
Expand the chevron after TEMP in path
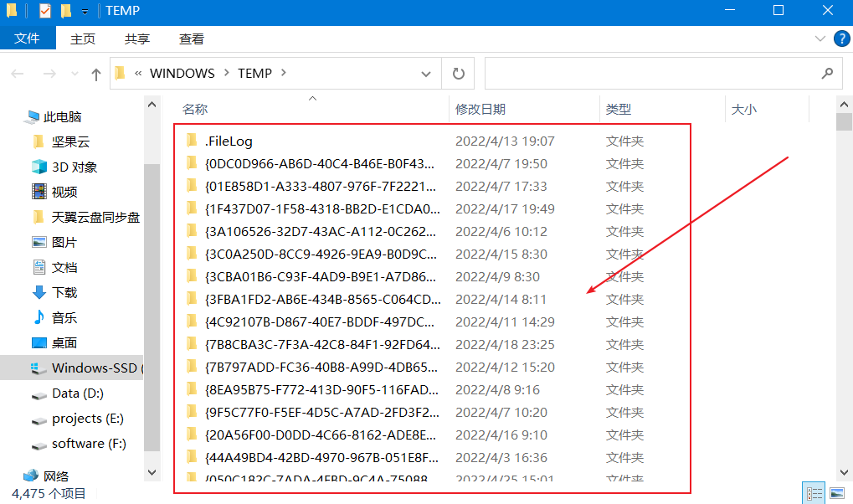(x=284, y=73)
